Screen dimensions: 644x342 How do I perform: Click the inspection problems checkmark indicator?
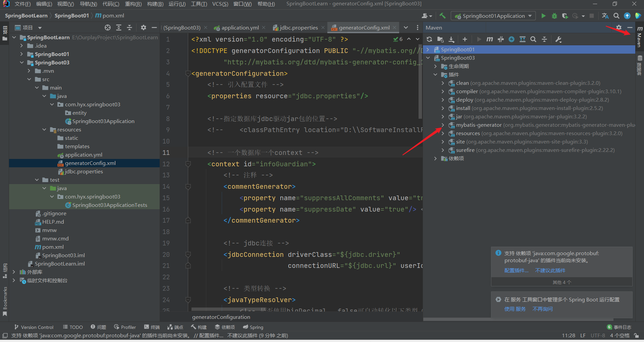[x=398, y=39]
